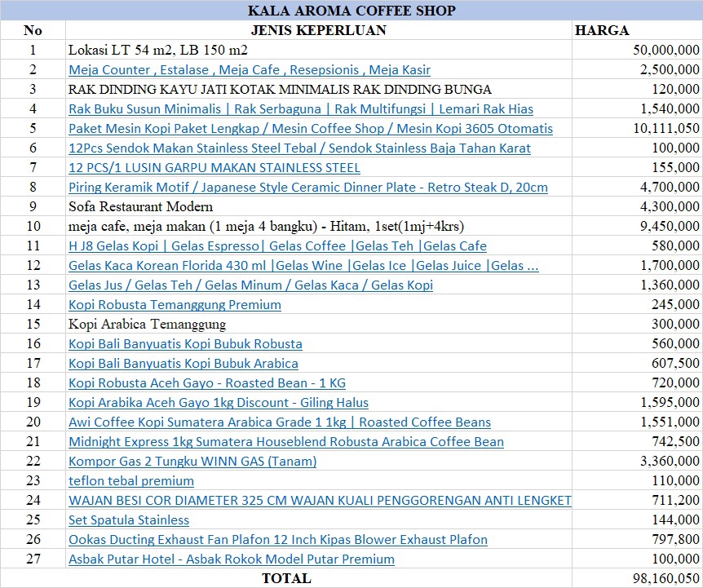Select the price 300,000
703x588 pixels.
tap(637, 324)
